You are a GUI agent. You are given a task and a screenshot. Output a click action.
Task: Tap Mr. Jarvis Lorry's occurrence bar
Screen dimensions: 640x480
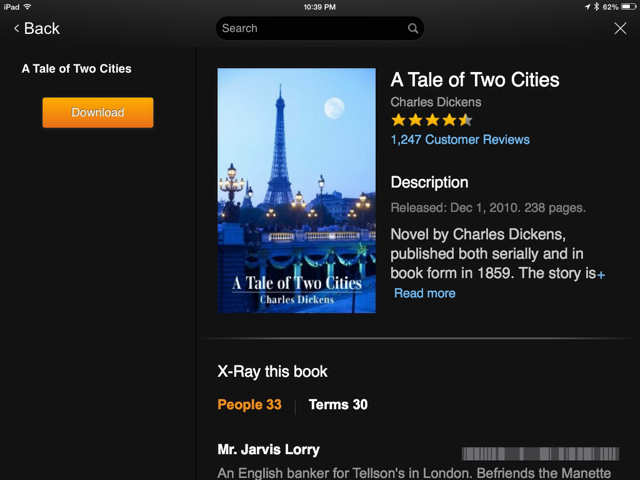[540, 453]
